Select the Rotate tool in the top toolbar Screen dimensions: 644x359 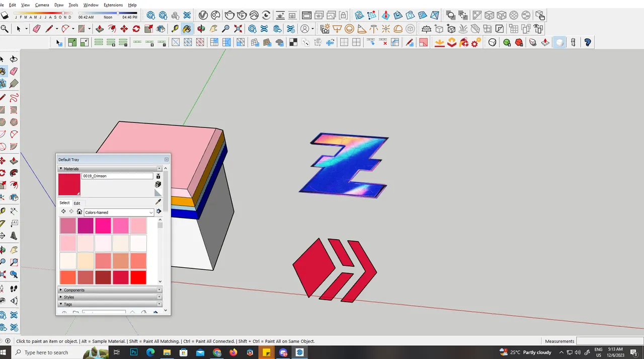click(136, 29)
